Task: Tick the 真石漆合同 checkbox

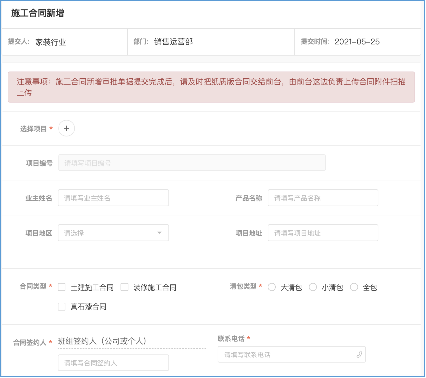Action: coord(62,306)
